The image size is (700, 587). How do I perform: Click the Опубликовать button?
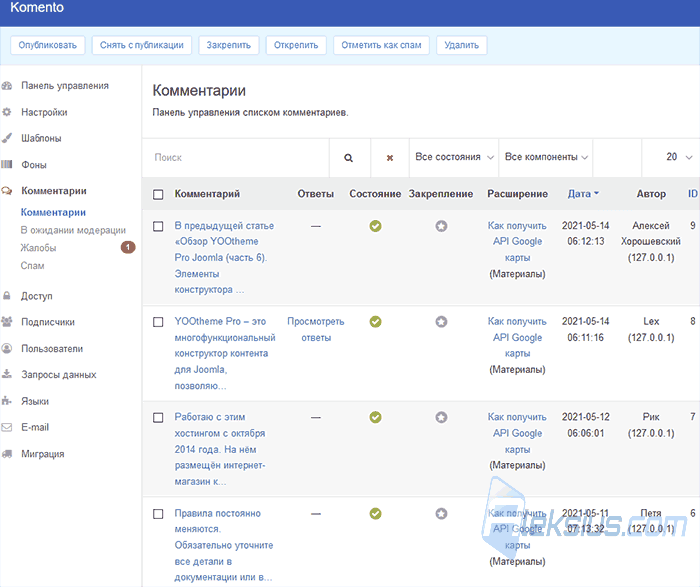48,45
